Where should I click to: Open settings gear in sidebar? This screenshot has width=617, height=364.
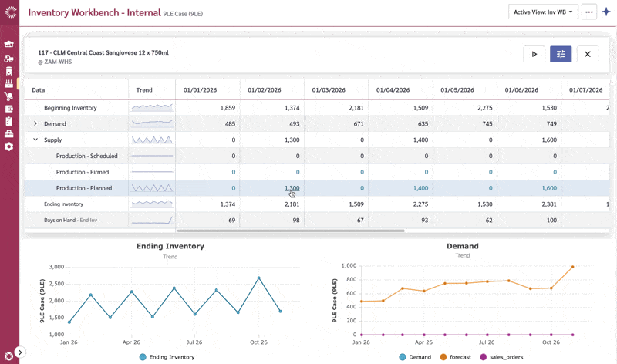[x=9, y=147]
